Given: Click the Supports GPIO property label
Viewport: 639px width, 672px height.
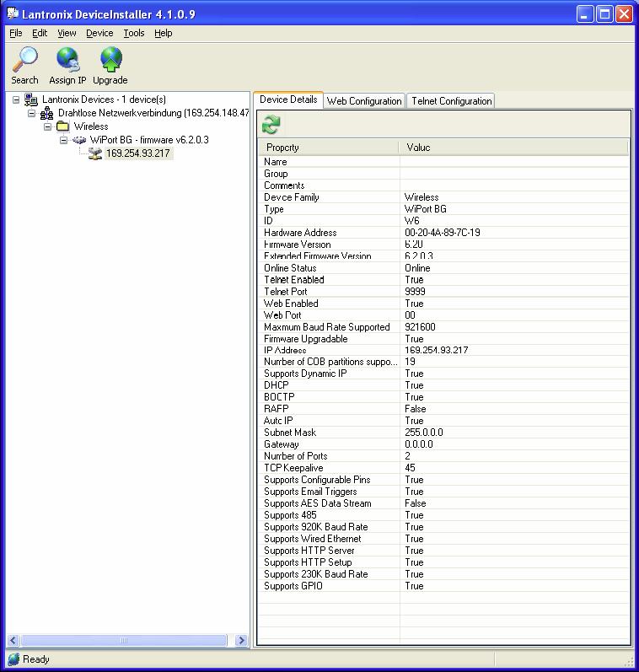Looking at the screenshot, I should (293, 586).
